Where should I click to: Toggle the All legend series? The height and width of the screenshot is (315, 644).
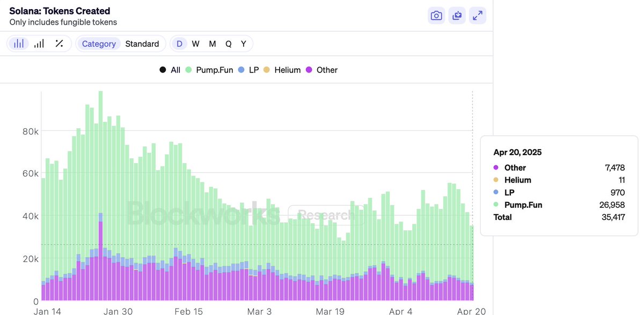click(x=170, y=70)
